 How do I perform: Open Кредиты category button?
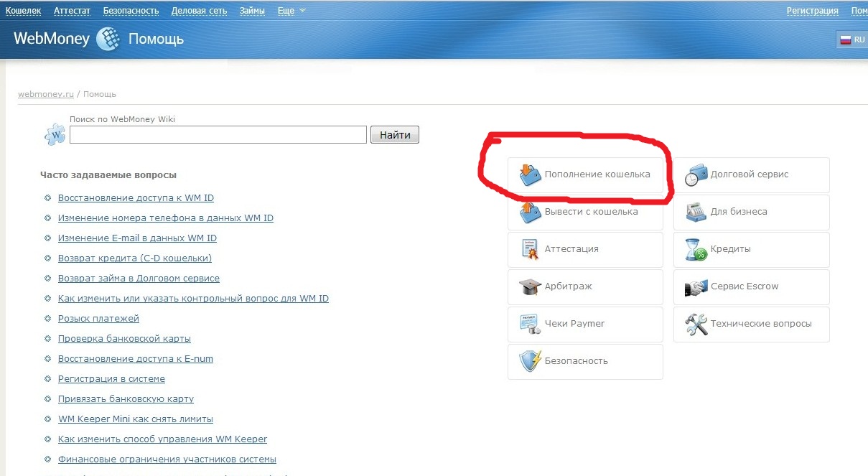pos(751,249)
